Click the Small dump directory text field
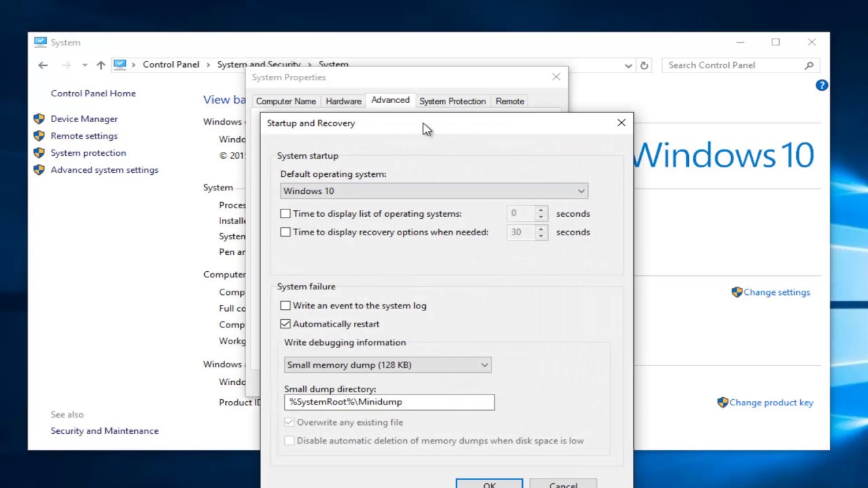The width and height of the screenshot is (868, 488). 389,402
